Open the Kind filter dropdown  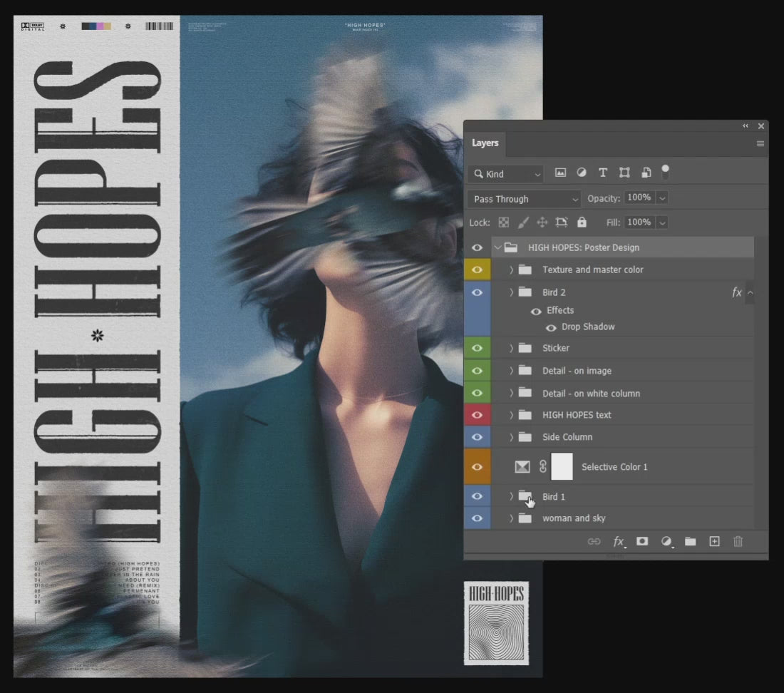coord(505,173)
